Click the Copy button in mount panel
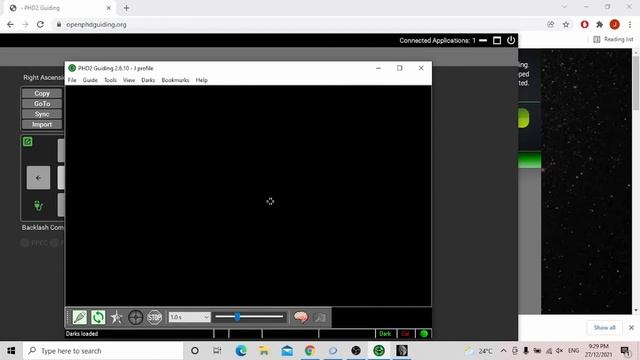 click(42, 93)
